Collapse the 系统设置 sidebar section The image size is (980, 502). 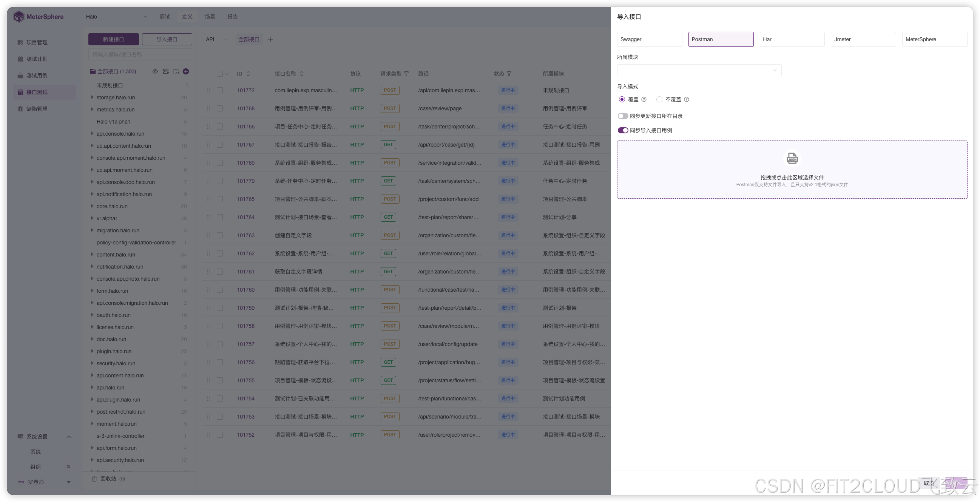tap(69, 437)
